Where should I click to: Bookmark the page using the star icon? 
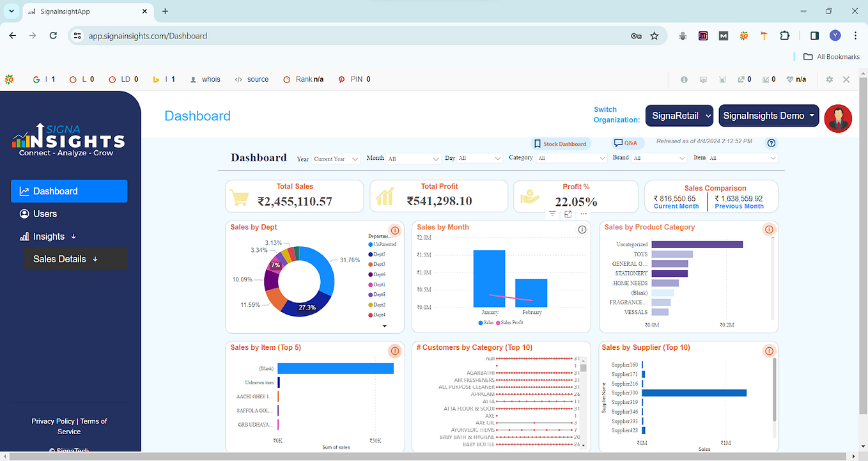tap(655, 36)
